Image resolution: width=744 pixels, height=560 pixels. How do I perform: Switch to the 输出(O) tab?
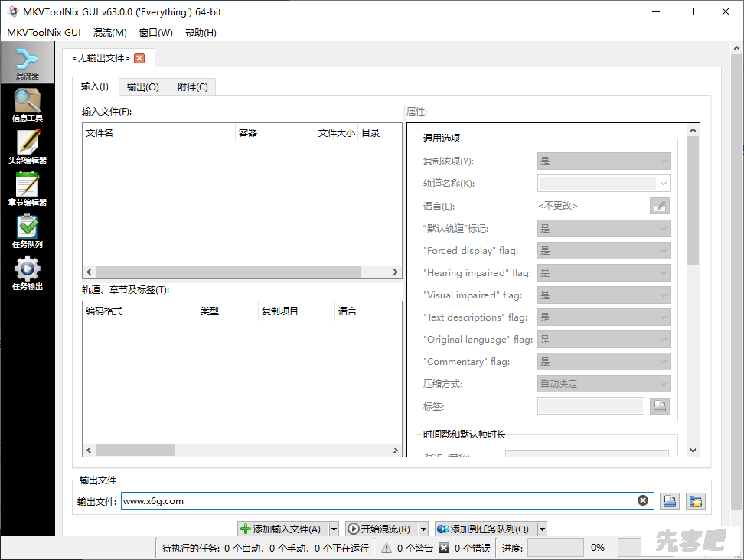click(142, 87)
